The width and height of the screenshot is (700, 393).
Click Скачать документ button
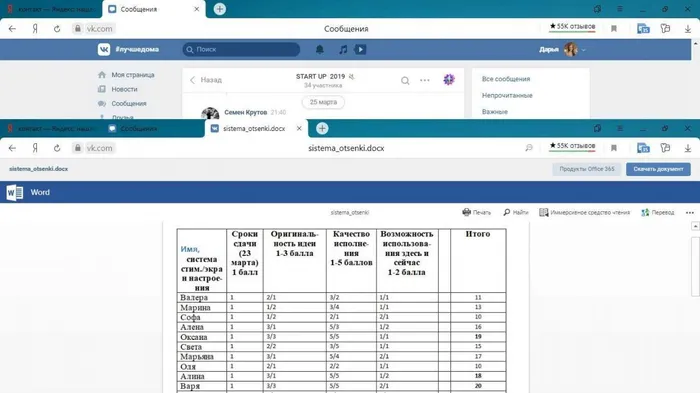pyautogui.click(x=658, y=169)
